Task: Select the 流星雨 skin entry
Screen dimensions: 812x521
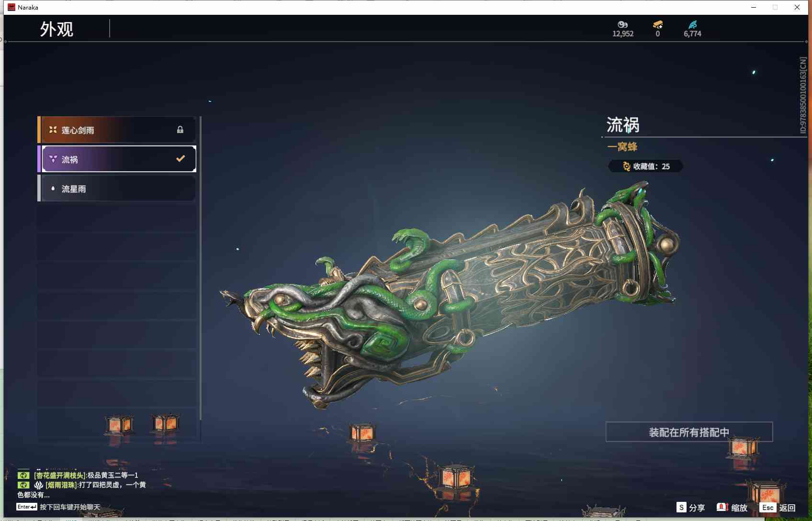Action: (x=117, y=188)
